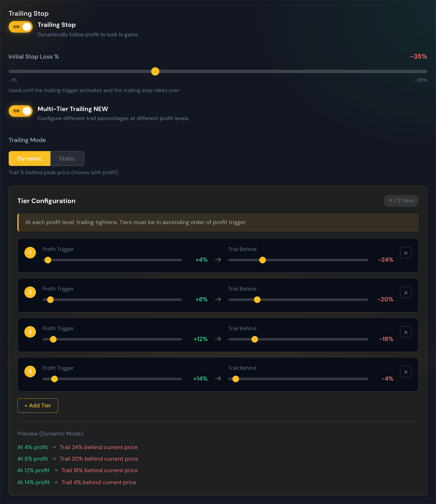Click the -20% trail behind value
This screenshot has height=504, width=436.
point(385,299)
